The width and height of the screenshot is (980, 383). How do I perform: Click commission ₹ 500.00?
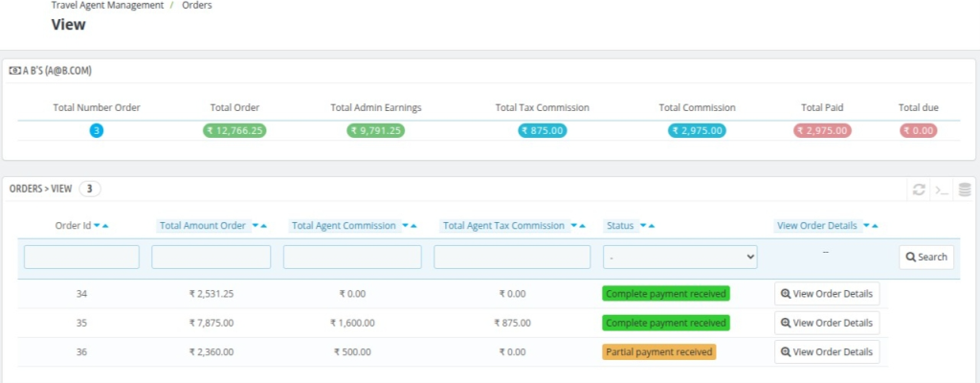tap(352, 351)
